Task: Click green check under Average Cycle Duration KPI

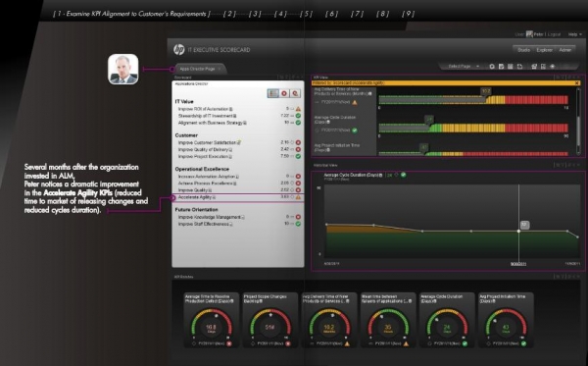Action: pos(355,131)
